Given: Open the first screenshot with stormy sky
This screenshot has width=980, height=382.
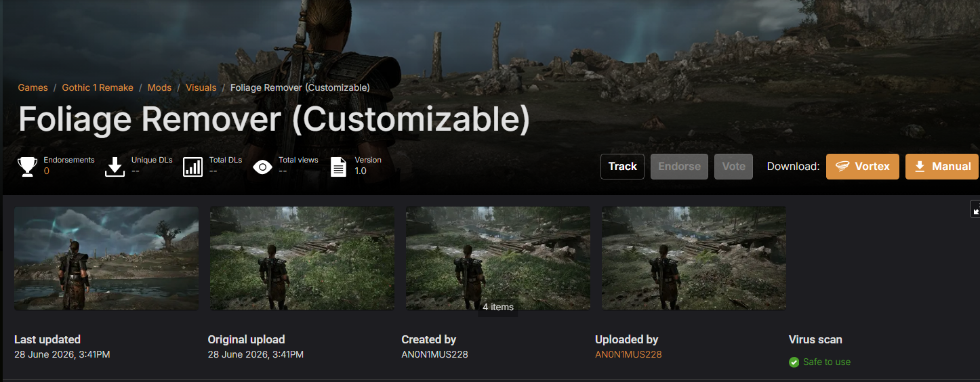Looking at the screenshot, I should coord(106,258).
